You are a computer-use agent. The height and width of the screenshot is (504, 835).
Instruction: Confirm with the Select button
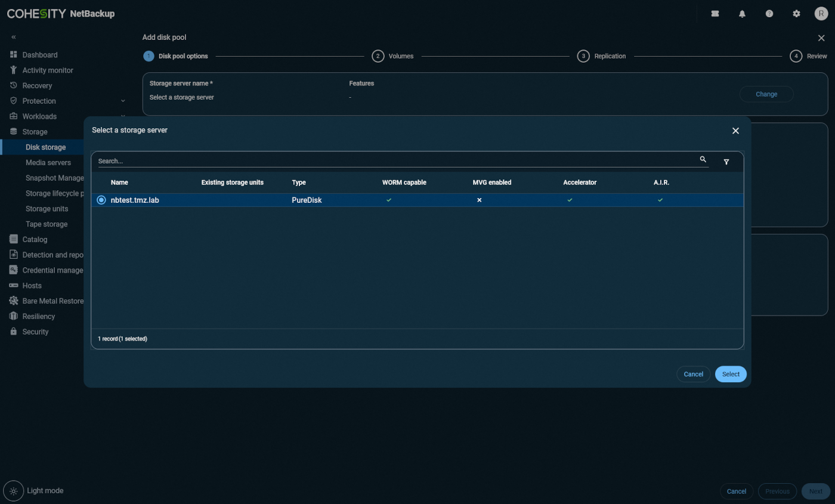(730, 374)
